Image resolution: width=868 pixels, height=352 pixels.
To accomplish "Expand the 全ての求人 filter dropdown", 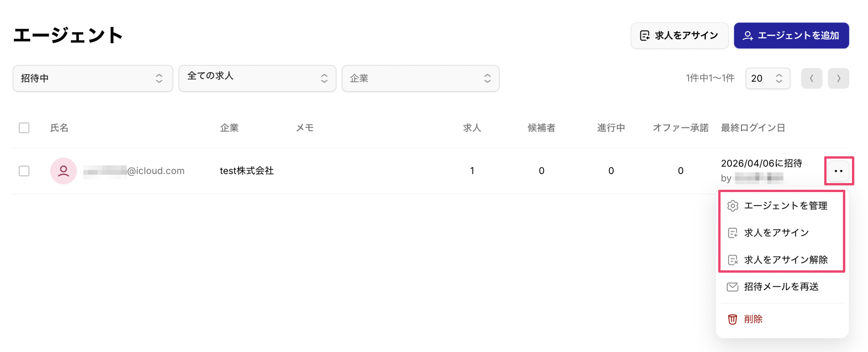I will click(257, 78).
